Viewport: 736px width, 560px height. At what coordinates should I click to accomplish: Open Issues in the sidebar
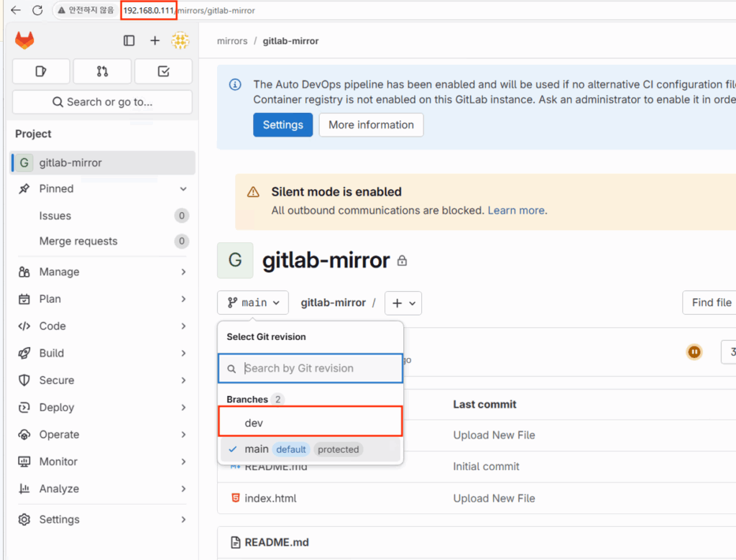point(103,216)
